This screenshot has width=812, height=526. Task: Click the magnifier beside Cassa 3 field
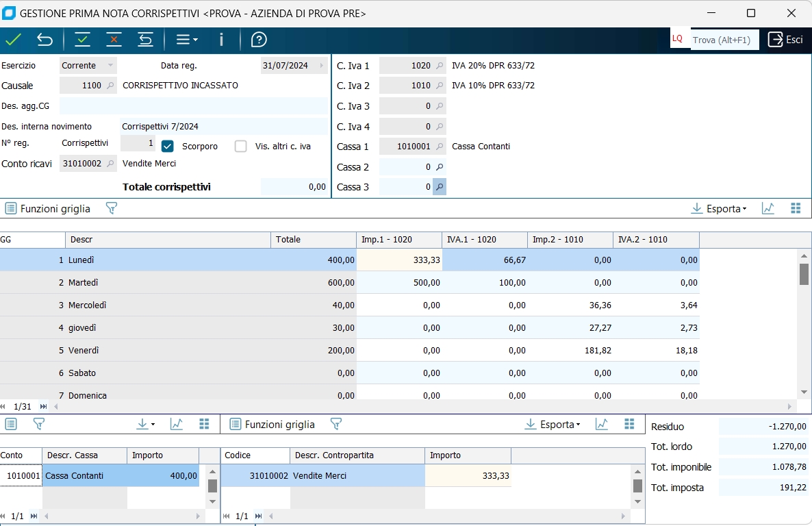tap(440, 186)
